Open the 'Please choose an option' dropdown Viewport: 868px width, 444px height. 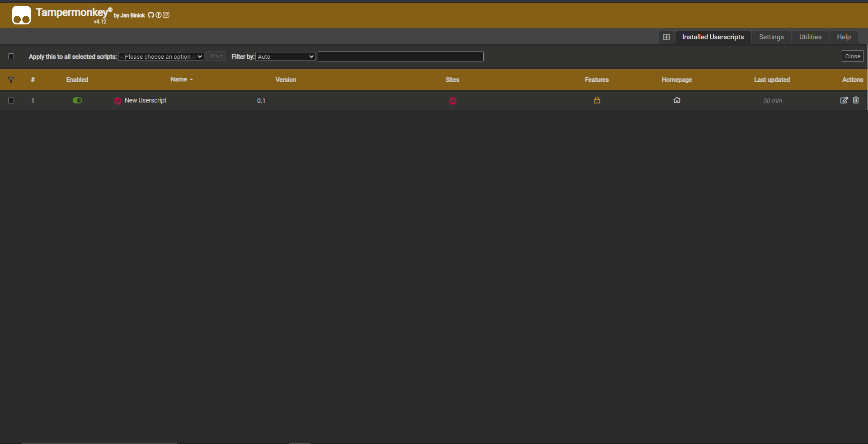(x=161, y=56)
